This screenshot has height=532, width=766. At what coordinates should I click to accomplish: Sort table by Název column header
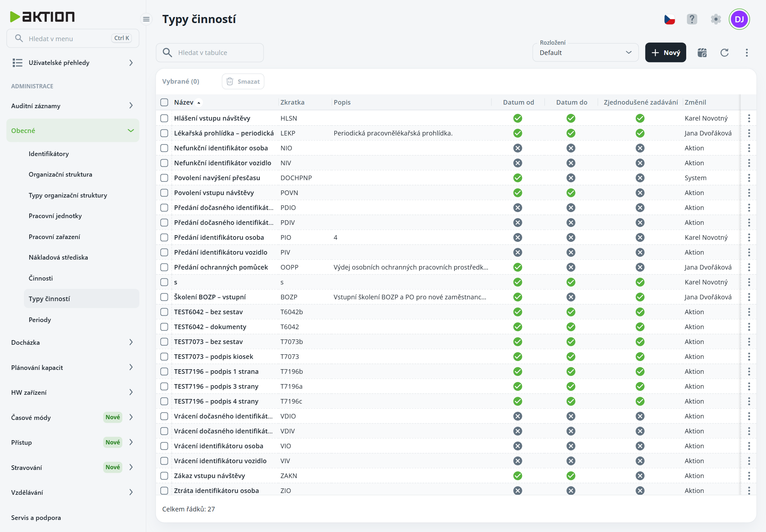click(x=184, y=102)
